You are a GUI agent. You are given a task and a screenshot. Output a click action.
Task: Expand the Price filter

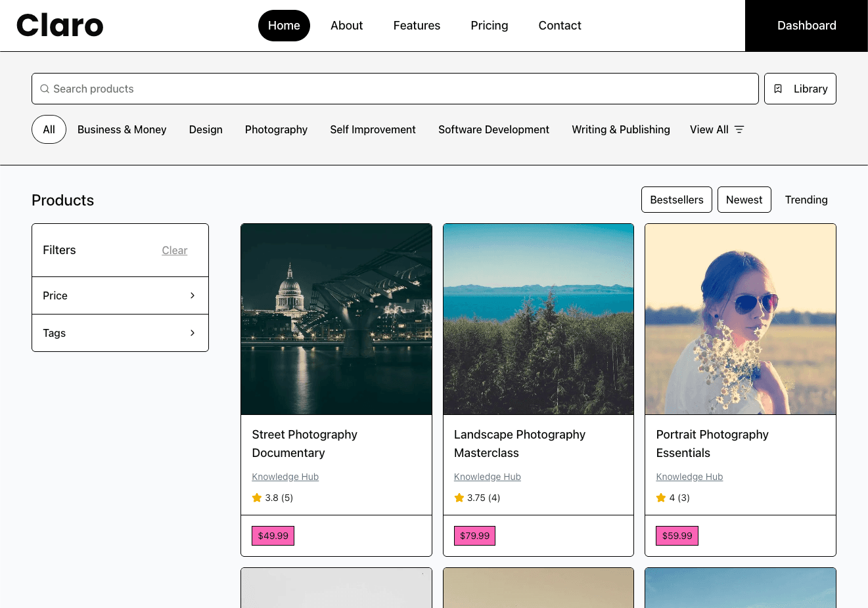click(x=120, y=295)
